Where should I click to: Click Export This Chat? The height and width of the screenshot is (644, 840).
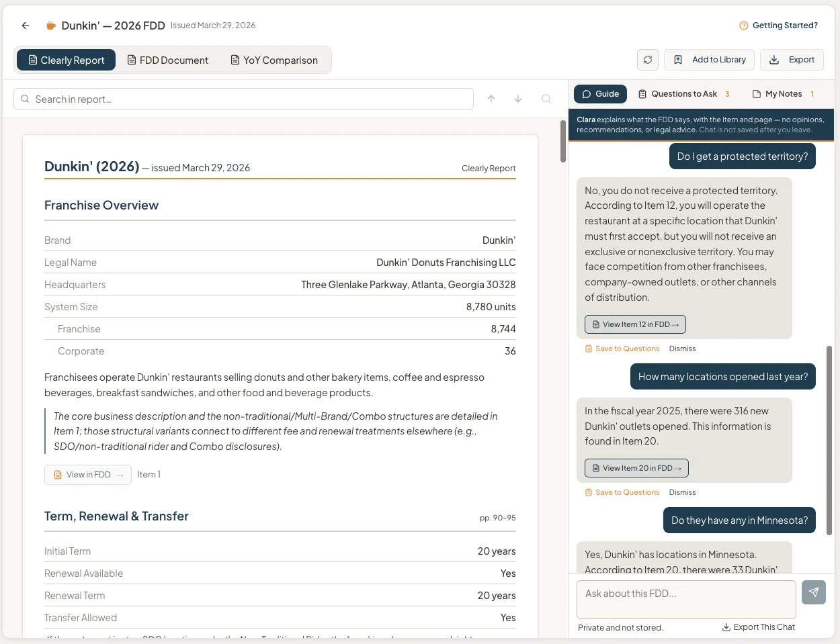coord(758,627)
